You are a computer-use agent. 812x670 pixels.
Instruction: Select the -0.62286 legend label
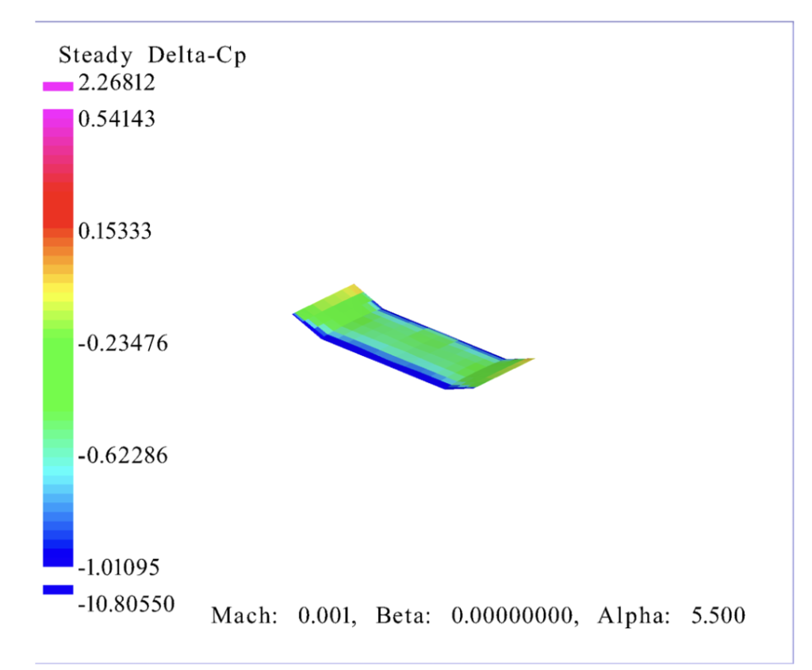click(122, 456)
